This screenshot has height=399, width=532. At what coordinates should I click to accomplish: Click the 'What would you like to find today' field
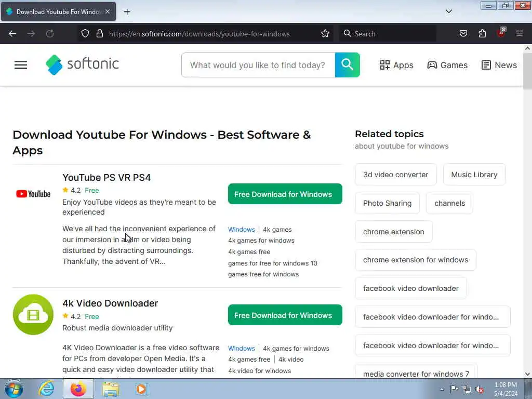tap(258, 65)
